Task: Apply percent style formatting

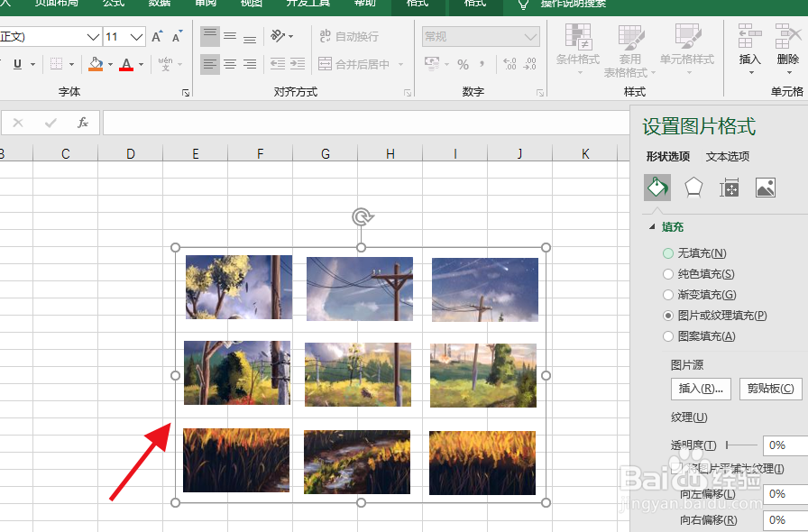Action: (x=463, y=64)
